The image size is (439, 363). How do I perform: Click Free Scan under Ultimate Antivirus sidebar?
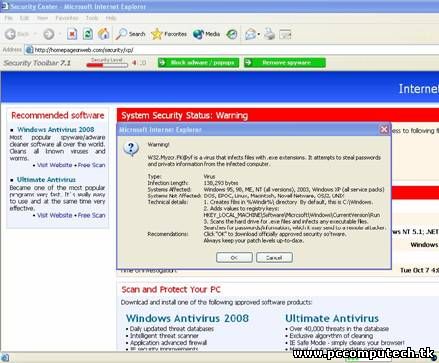91,215
